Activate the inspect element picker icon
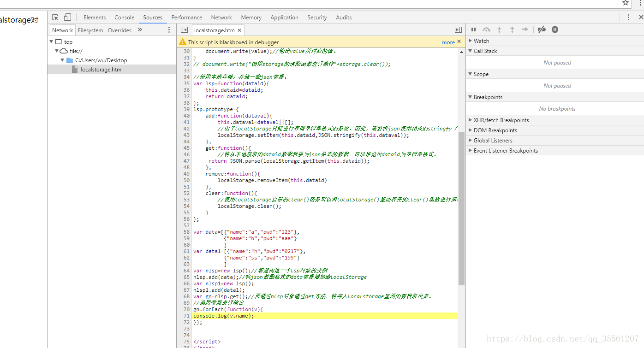Screen dimensions: 644x348 pos(55,18)
